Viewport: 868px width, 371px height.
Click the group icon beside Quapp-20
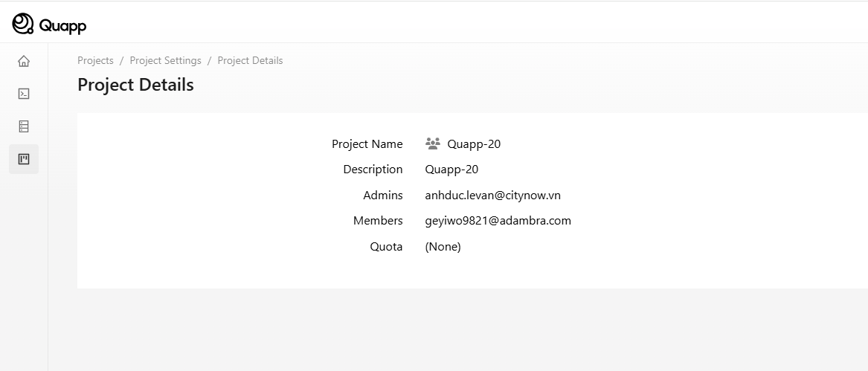(433, 144)
